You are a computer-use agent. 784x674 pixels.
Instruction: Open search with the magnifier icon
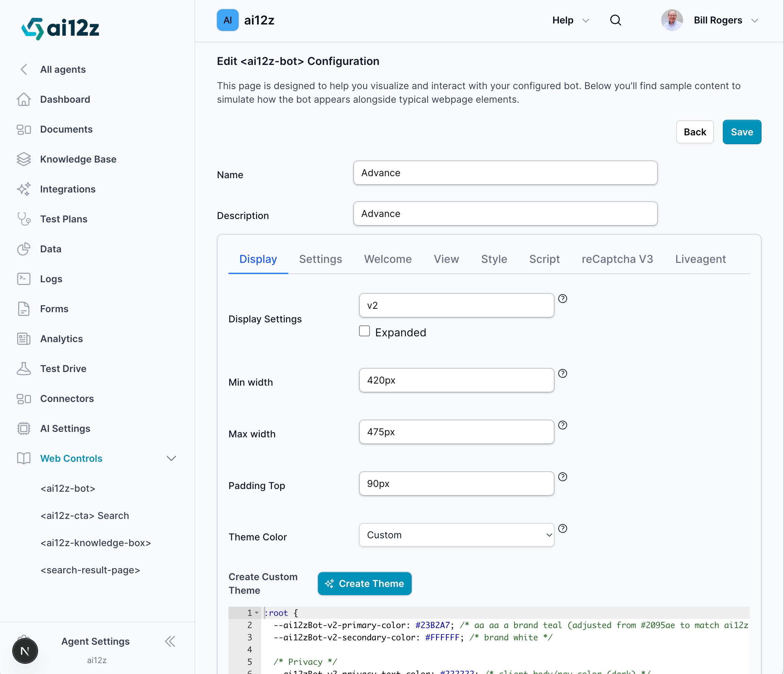(615, 20)
